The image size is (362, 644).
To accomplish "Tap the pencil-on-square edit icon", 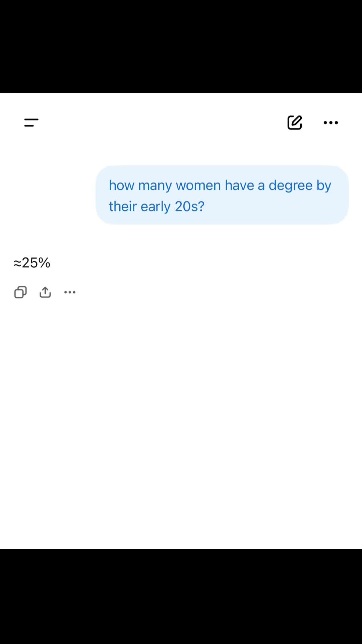I will 295,122.
